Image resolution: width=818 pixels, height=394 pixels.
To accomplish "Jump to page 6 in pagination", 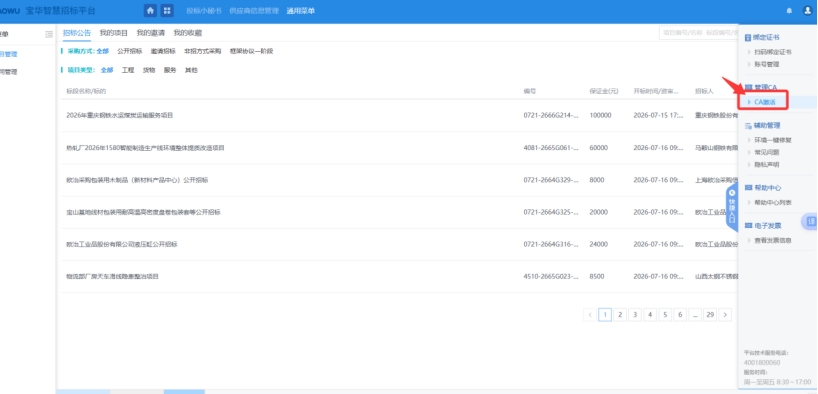I will click(680, 315).
